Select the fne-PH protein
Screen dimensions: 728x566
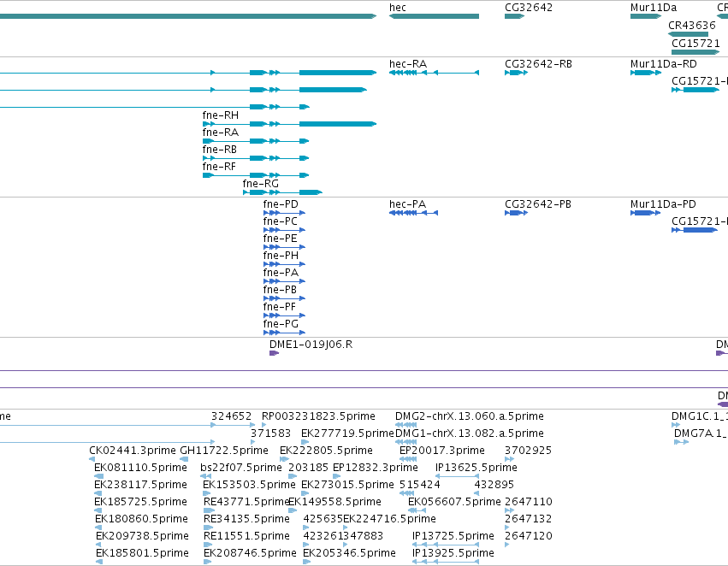click(x=284, y=264)
